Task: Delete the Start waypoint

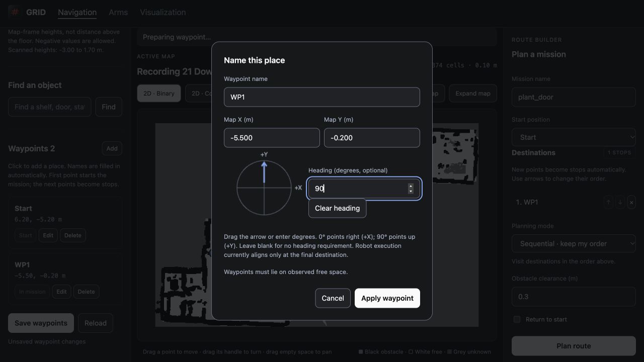Action: 73,235
